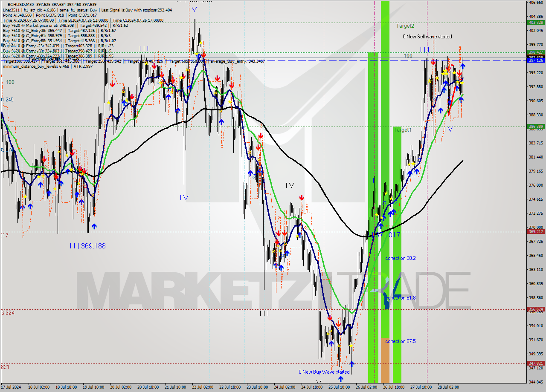
Task: Click the 349.395 price axis label
Action: [536, 354]
